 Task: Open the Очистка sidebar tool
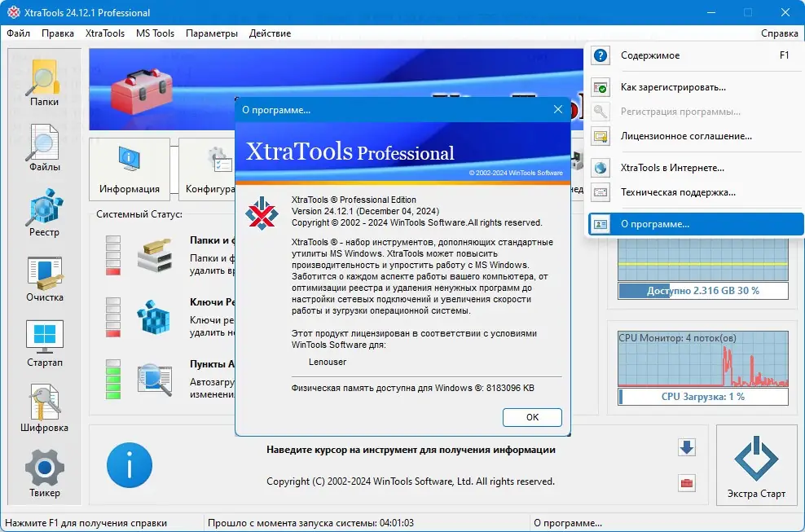click(44, 279)
